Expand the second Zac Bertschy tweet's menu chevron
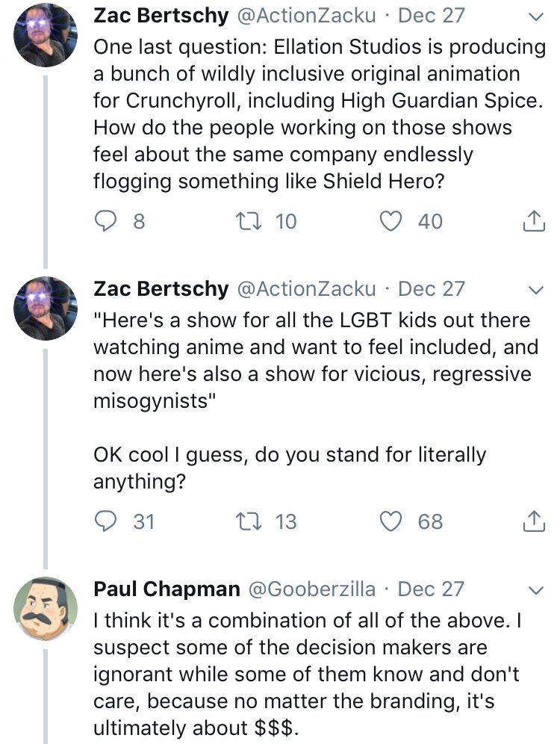 coord(535,289)
